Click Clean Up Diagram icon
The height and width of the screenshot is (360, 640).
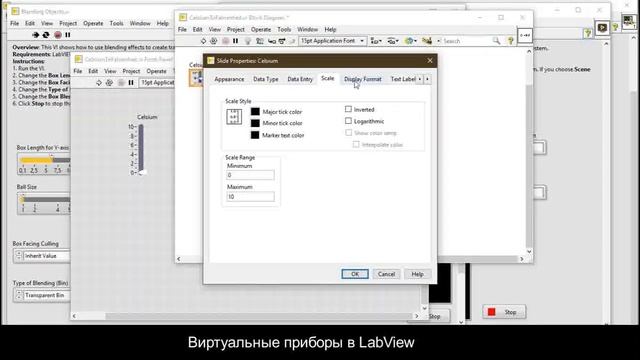point(427,41)
